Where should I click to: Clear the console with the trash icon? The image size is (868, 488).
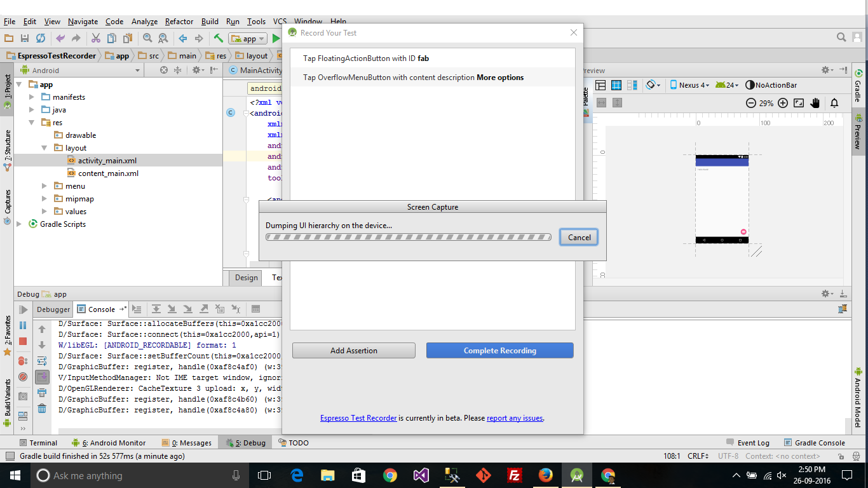(x=42, y=409)
